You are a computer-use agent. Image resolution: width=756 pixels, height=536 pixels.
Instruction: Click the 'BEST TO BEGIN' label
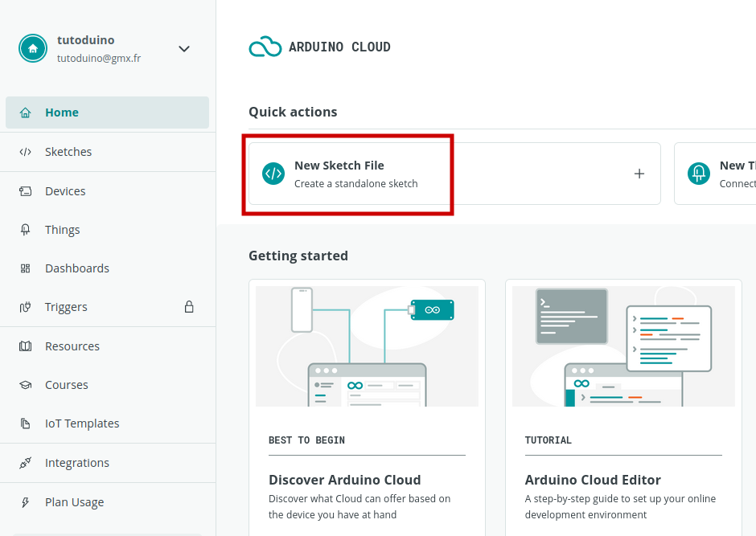coord(306,440)
